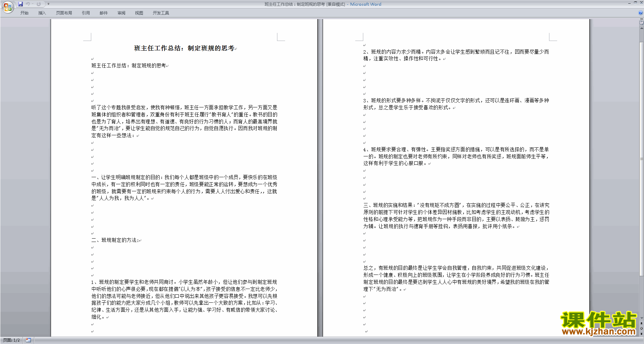Switch to the 引用 tab
The height and width of the screenshot is (344, 644).
pos(86,13)
